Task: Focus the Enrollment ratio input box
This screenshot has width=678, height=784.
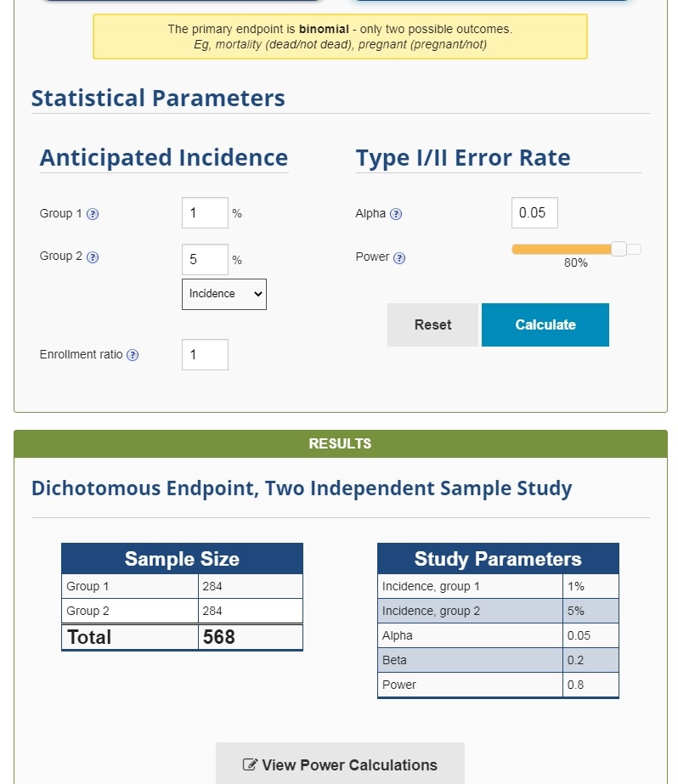Action: coord(205,354)
